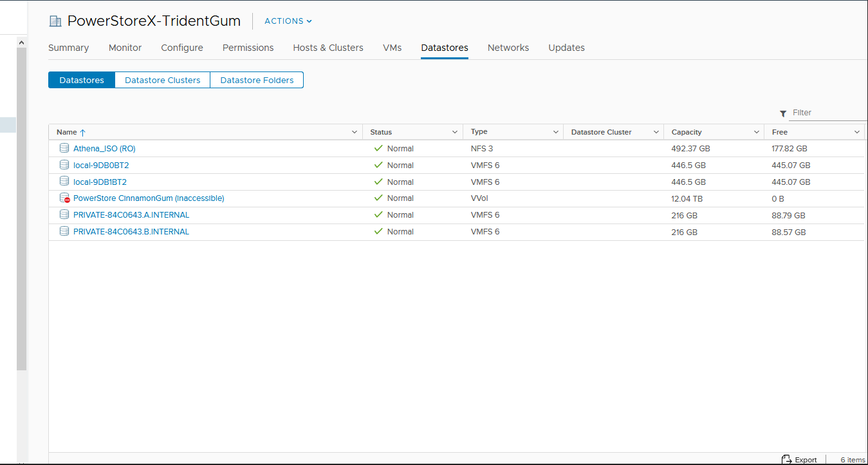The image size is (868, 465).
Task: Select the NFS 3 type cell
Action: point(482,148)
